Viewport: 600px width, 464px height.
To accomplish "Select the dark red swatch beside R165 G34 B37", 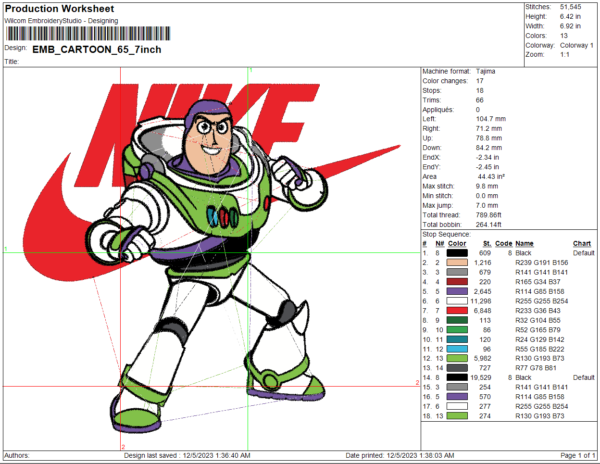I will click(x=457, y=282).
